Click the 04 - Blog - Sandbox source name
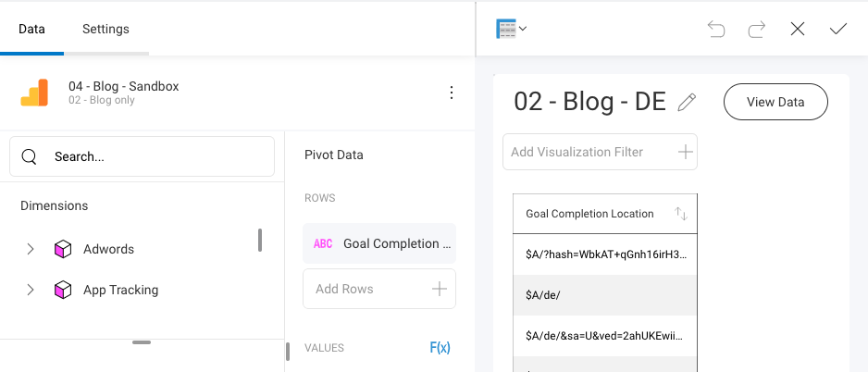This screenshot has height=372, width=868. (x=123, y=86)
